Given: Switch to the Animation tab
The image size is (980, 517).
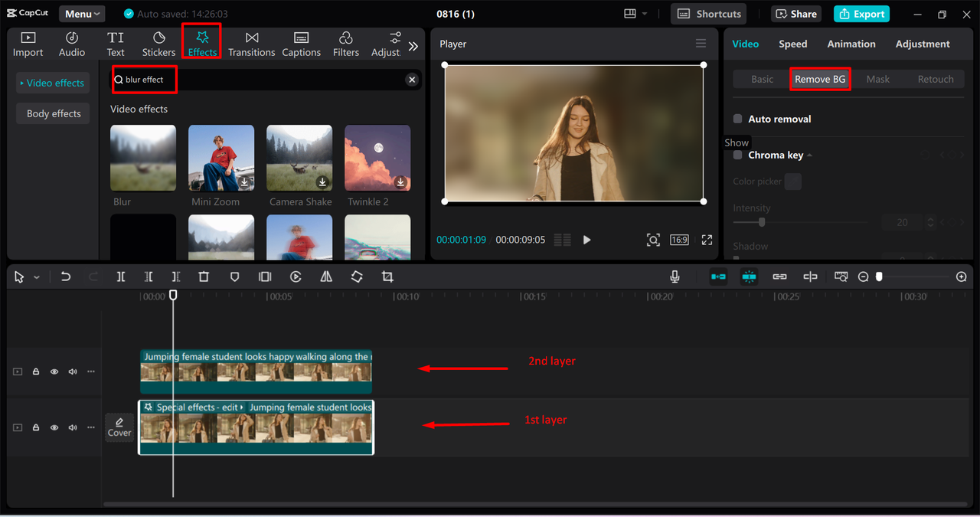Looking at the screenshot, I should coord(851,44).
